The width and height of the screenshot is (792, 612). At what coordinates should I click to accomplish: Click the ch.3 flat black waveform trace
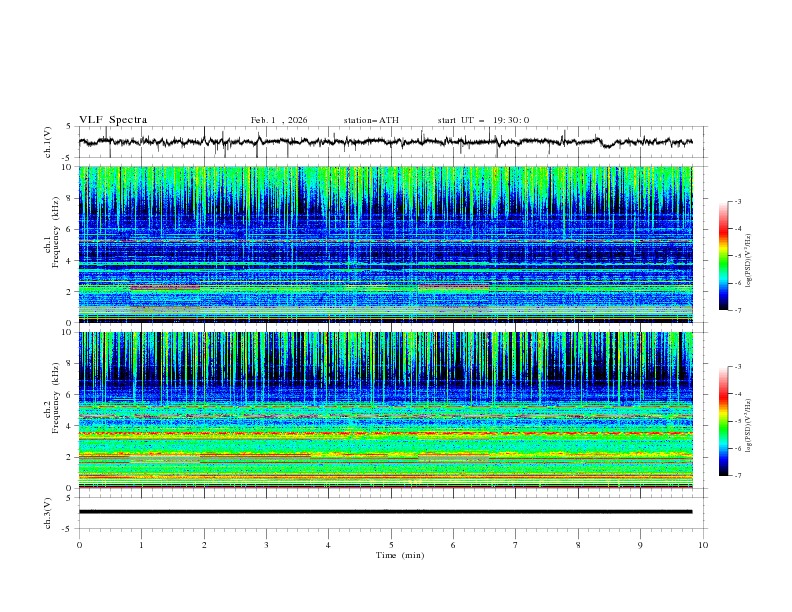[x=385, y=512]
